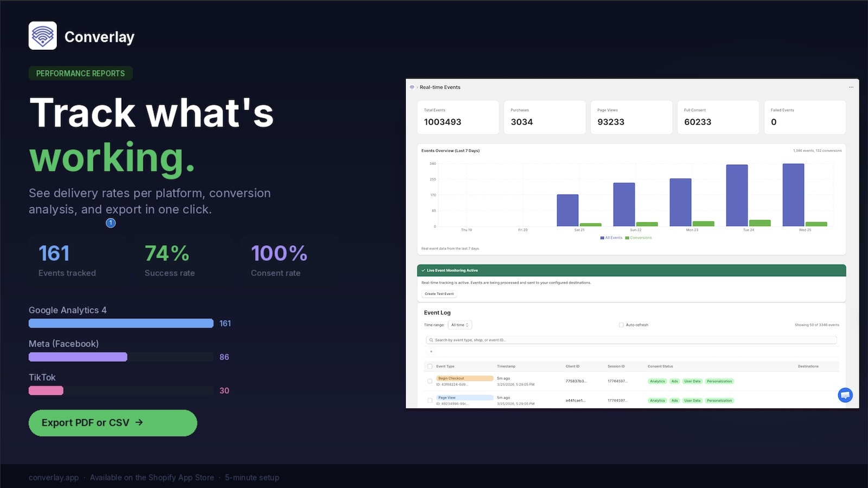The width and height of the screenshot is (868, 488).
Task: Open the converlay.app footer link
Action: [x=54, y=478]
